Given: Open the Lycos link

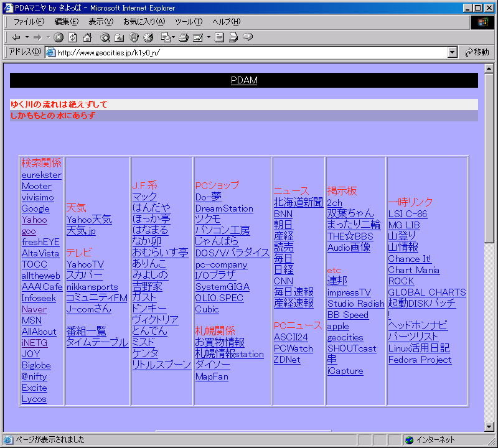Looking at the screenshot, I should pyautogui.click(x=34, y=399).
